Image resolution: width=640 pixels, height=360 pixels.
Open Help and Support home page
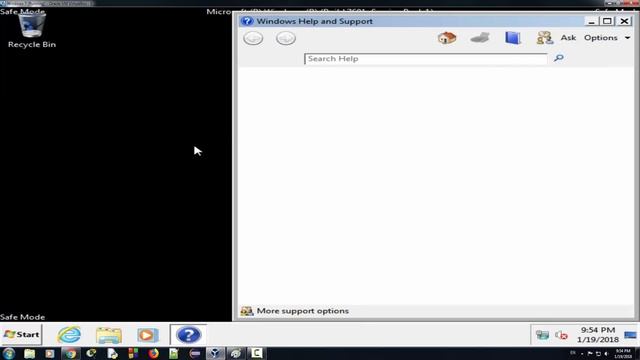click(x=447, y=38)
